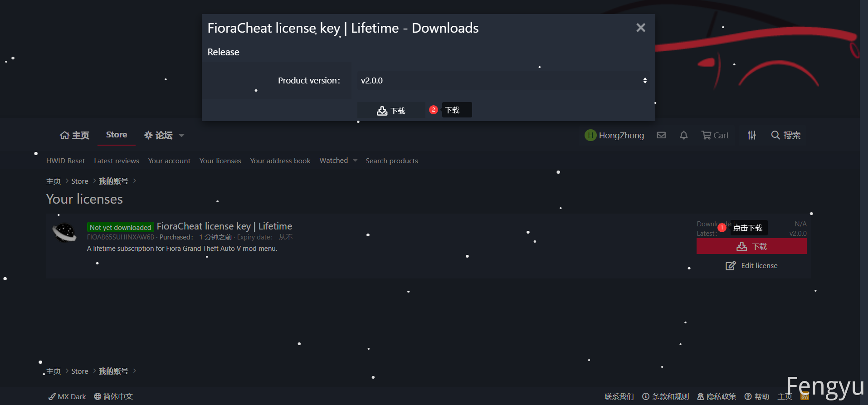Viewport: 868px width, 405px height.
Task: Click the FioraCheat license product thumbnail
Action: coord(64,233)
